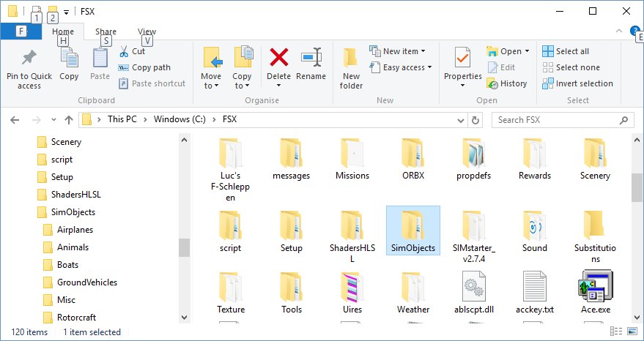
Task: Switch to the View tab
Action: [x=147, y=31]
